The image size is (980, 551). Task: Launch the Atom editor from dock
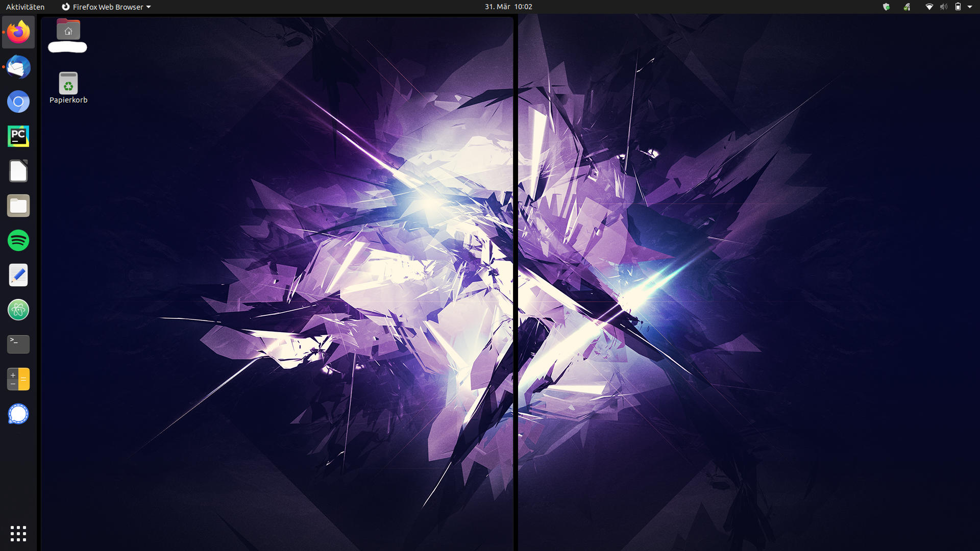pyautogui.click(x=18, y=310)
